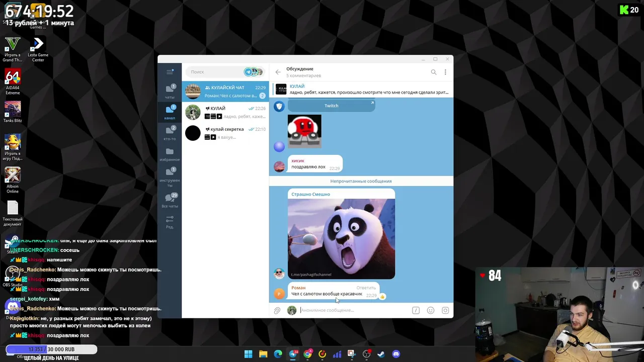The height and width of the screenshot is (362, 644).
Task: Open the emoji smiley picker
Action: click(x=431, y=311)
